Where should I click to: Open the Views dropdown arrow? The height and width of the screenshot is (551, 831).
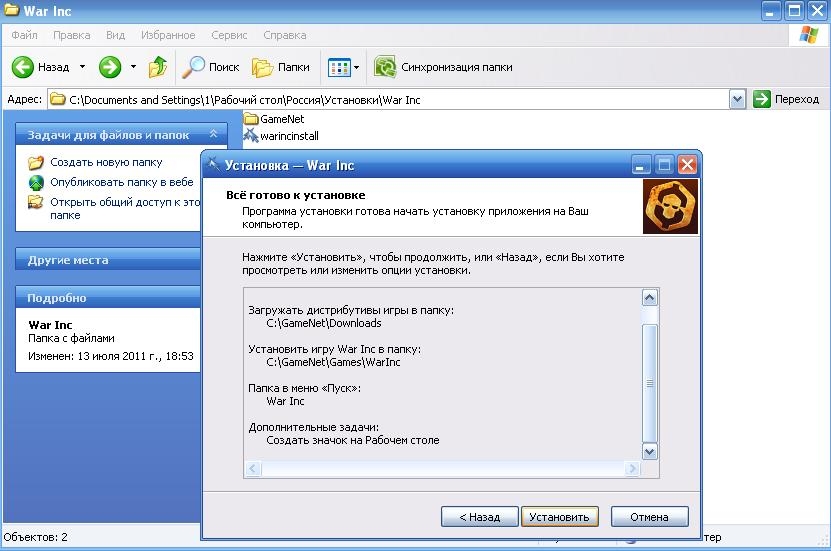click(x=357, y=67)
